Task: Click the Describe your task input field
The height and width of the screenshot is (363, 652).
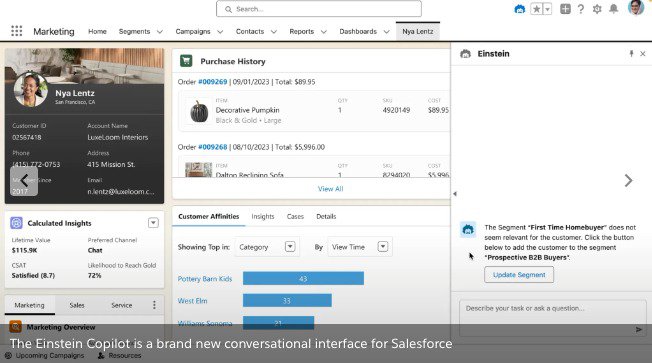Action: 553,319
